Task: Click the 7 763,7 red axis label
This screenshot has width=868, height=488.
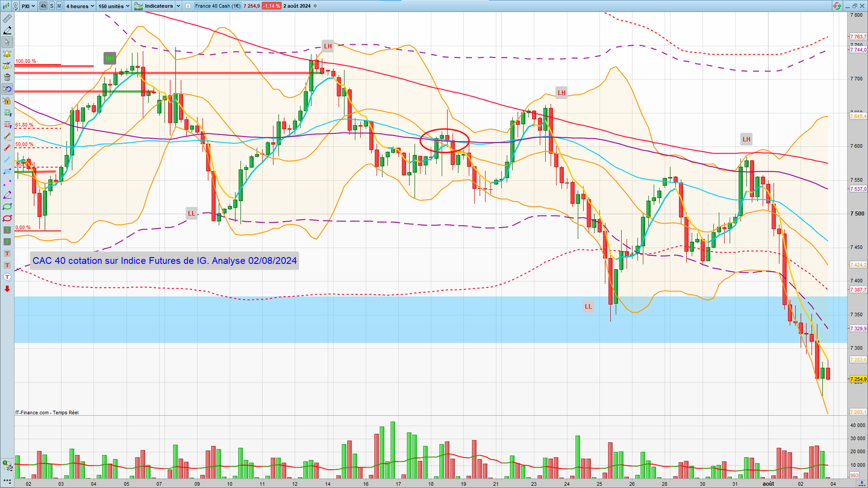Action: click(858, 37)
